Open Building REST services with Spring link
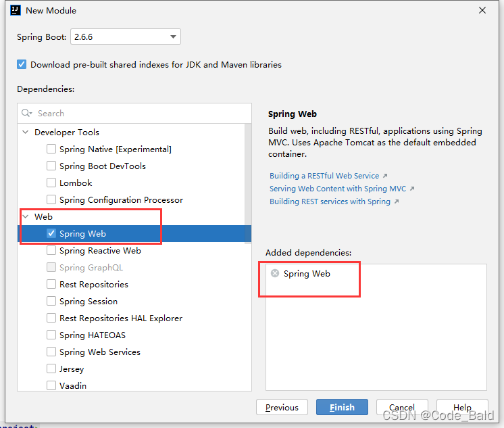 [x=330, y=201]
